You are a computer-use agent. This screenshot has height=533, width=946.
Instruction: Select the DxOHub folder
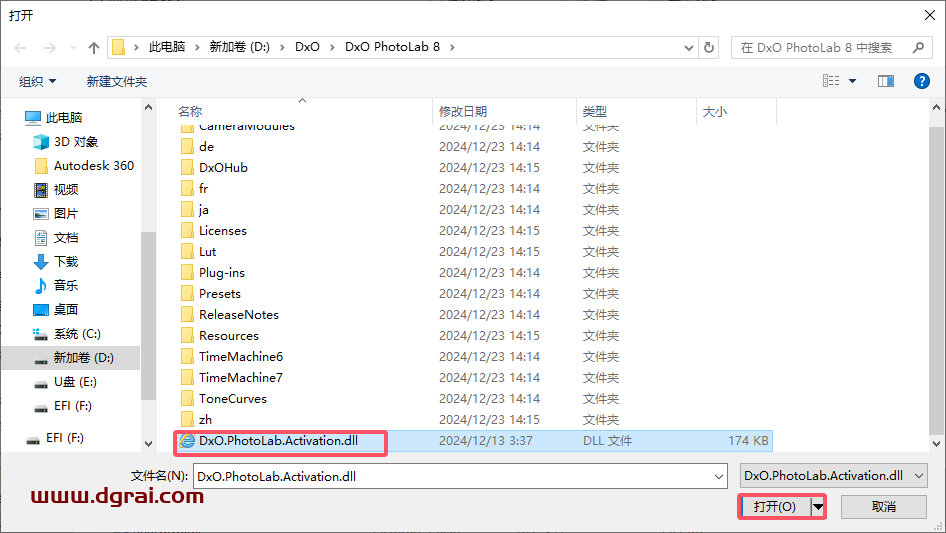coord(223,168)
